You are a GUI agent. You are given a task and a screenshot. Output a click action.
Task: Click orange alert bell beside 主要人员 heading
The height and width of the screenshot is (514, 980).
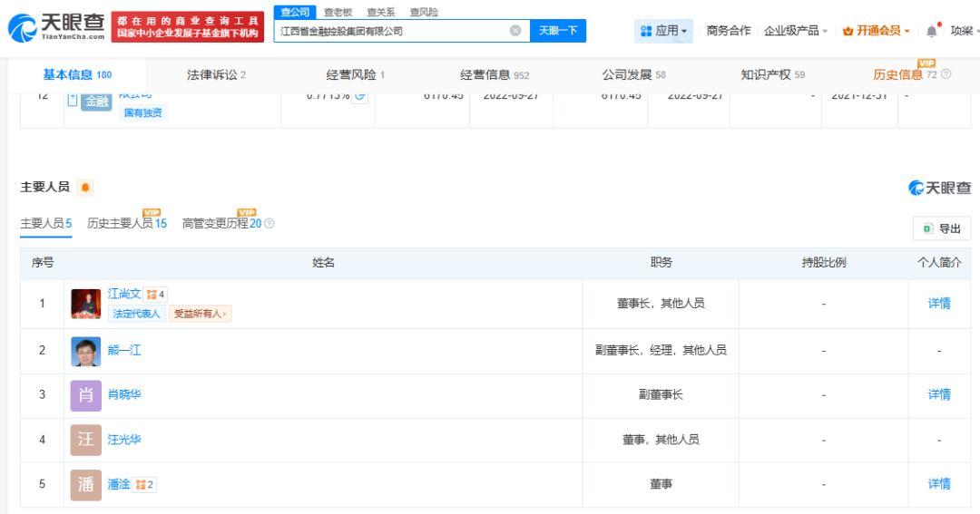(85, 188)
